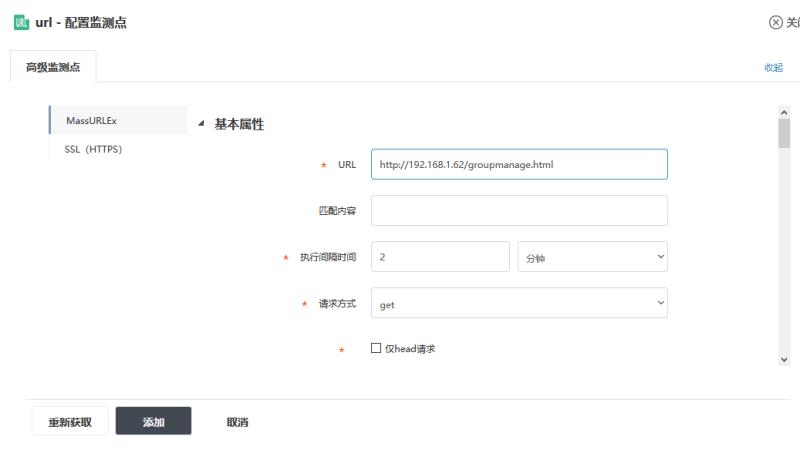800x450 pixels.
Task: Click the scrollbar down arrow
Action: pyautogui.click(x=784, y=360)
